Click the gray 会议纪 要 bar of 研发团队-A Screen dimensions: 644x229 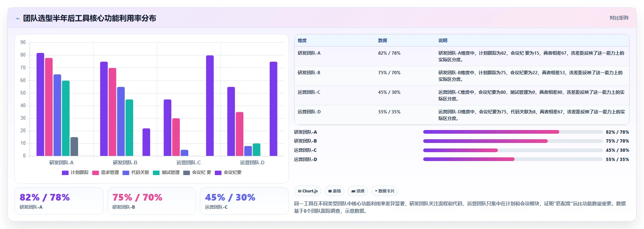74,147
